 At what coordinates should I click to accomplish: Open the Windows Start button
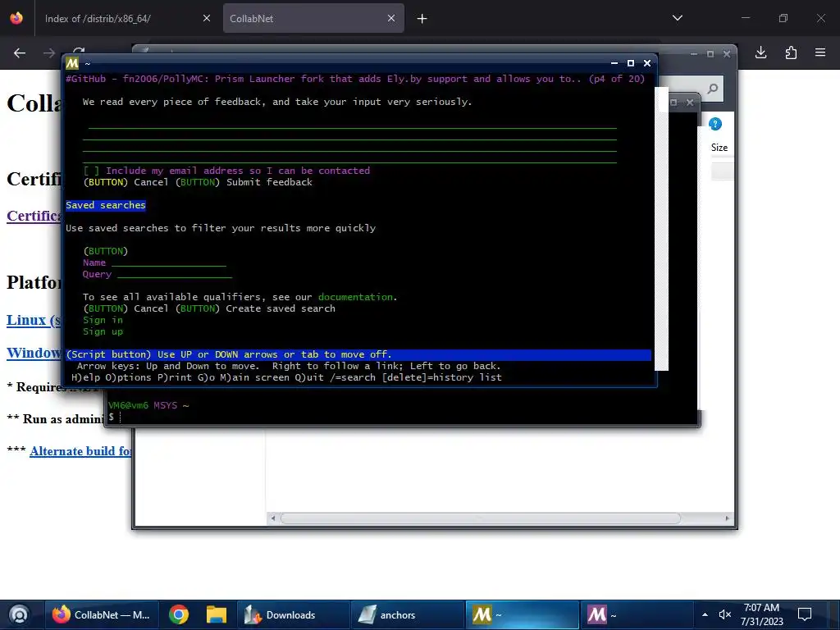tap(20, 614)
